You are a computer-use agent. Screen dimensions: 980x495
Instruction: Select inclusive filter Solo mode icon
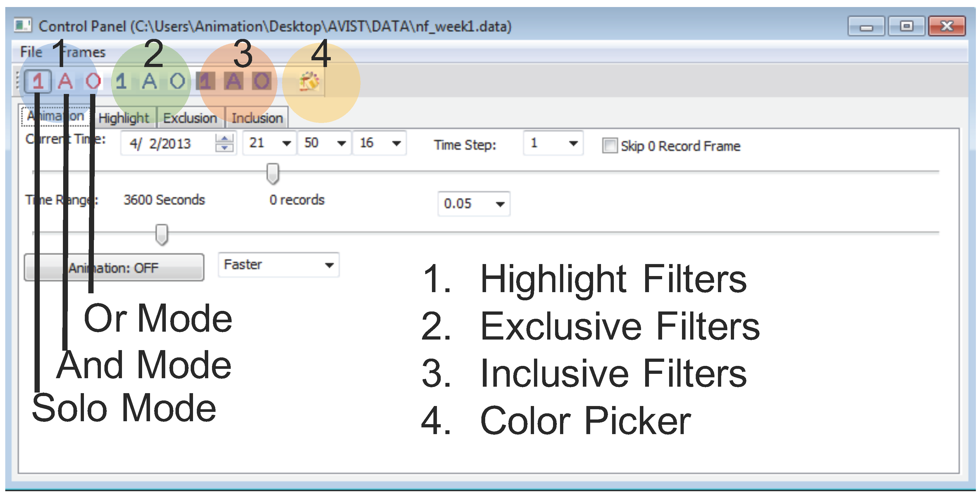205,81
